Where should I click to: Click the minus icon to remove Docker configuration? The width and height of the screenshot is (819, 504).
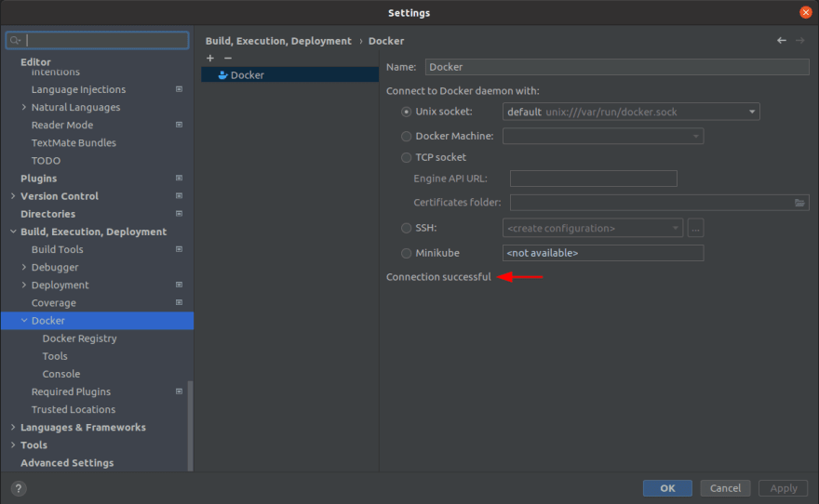pyautogui.click(x=227, y=58)
